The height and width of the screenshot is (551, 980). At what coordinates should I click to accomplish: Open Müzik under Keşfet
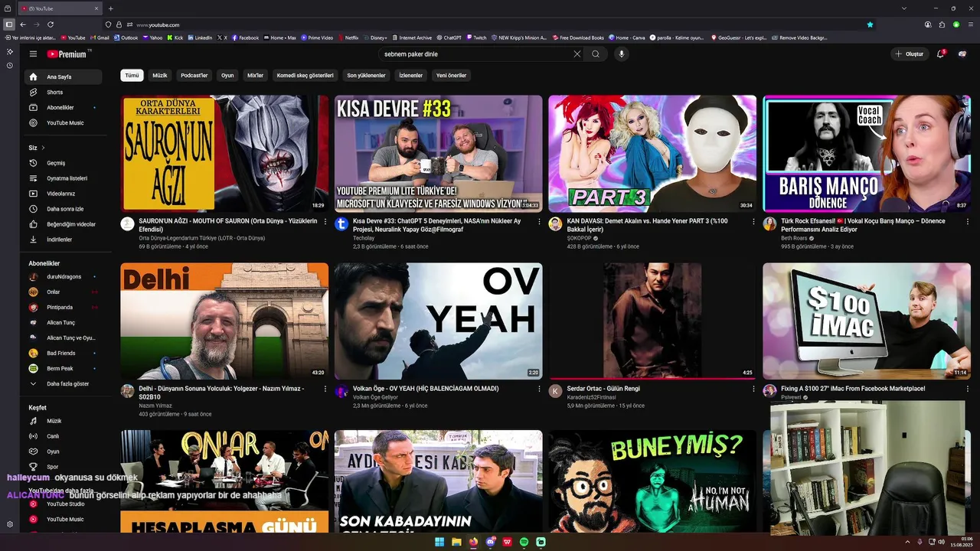pos(63,421)
